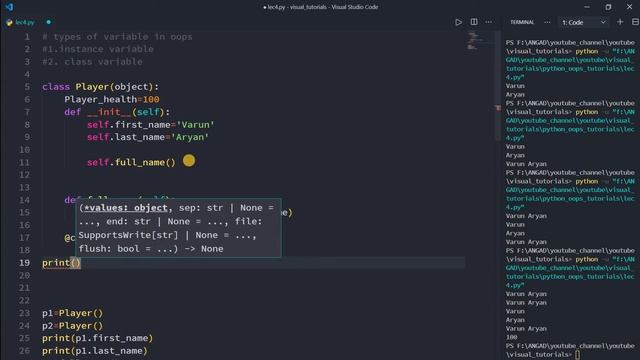
Task: Click line number 19 in gutter
Action: click(24, 263)
